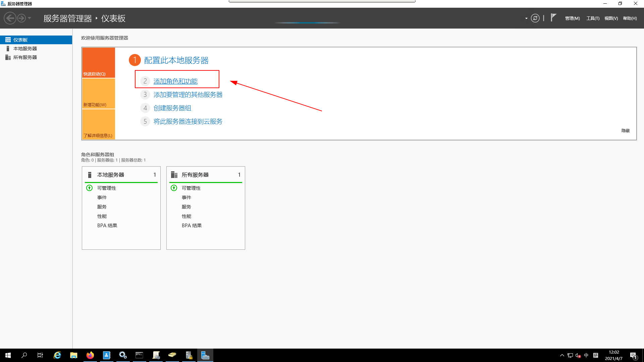
Task: Open 创建服务器组
Action: coord(172,108)
